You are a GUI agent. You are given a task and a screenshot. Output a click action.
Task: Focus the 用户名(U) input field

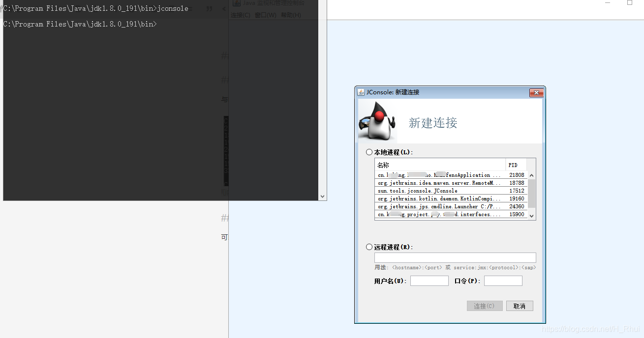click(x=429, y=281)
